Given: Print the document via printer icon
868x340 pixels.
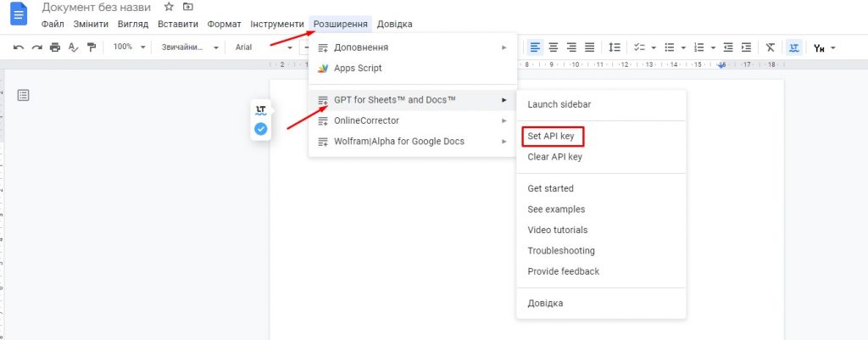Looking at the screenshot, I should pos(55,47).
